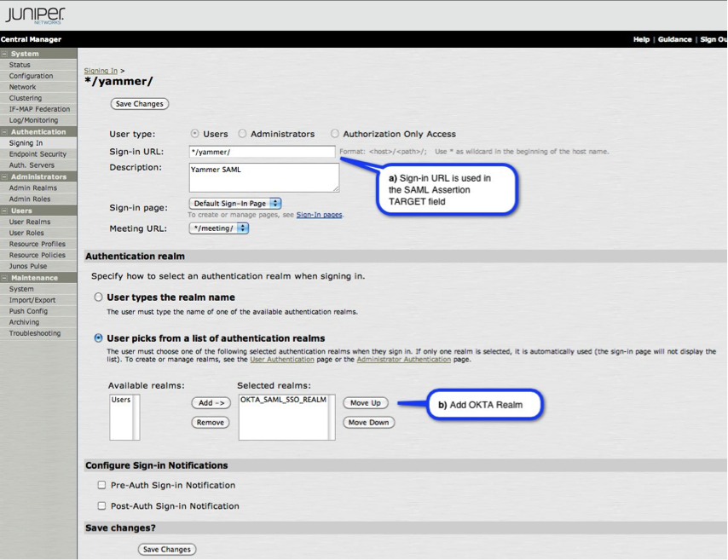Click the top Save Changes button
The image size is (728, 560).
[140, 104]
